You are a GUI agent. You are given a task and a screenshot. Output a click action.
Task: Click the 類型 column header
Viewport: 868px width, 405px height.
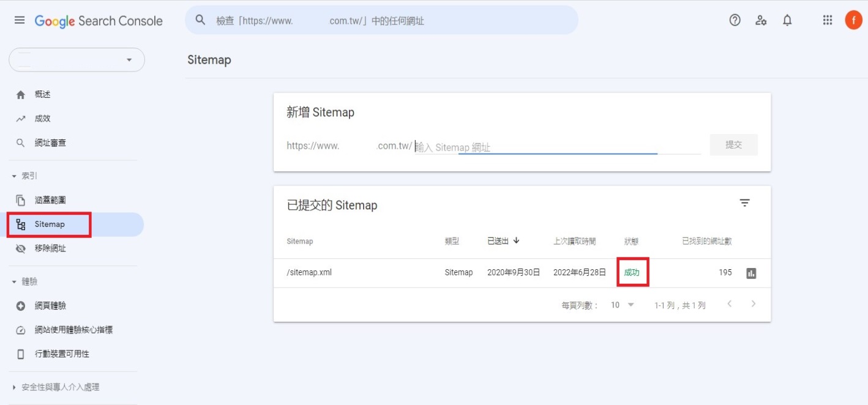point(452,241)
